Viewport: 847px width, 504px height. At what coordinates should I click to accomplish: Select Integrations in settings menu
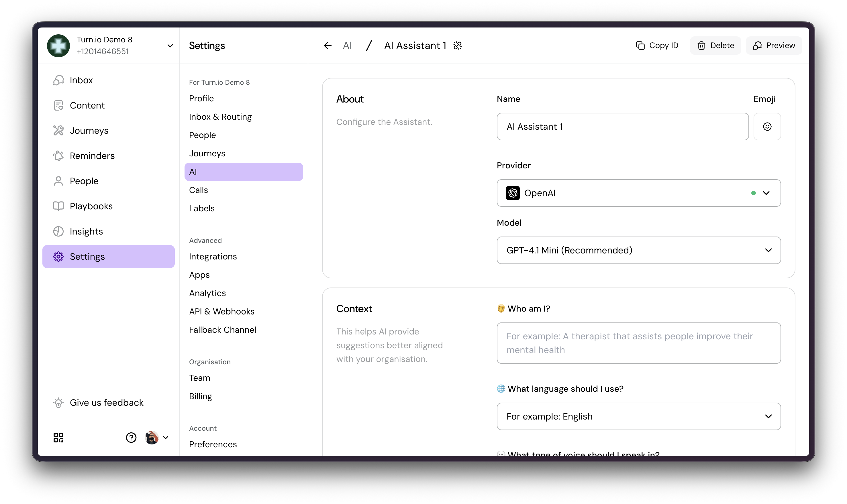pyautogui.click(x=213, y=256)
